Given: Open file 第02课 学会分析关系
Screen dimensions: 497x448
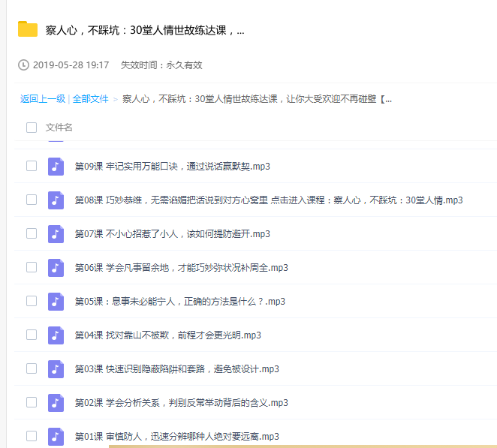Looking at the screenshot, I should click(181, 403).
